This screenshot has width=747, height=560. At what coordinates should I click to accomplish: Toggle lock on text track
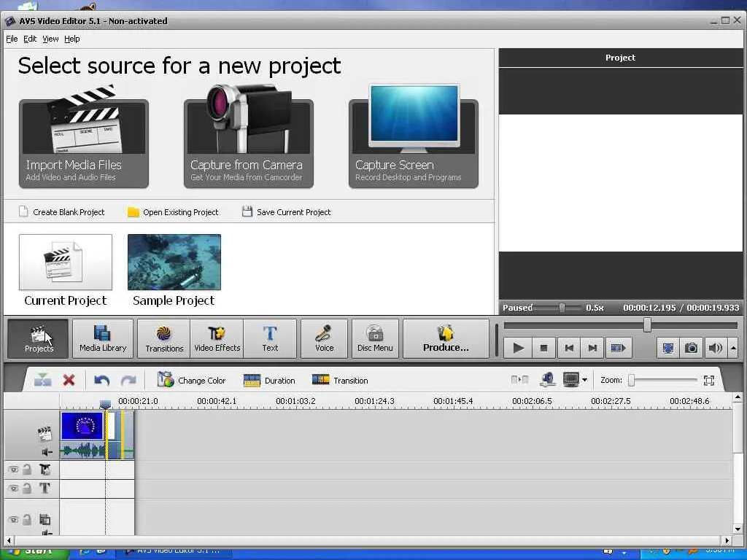coord(27,488)
